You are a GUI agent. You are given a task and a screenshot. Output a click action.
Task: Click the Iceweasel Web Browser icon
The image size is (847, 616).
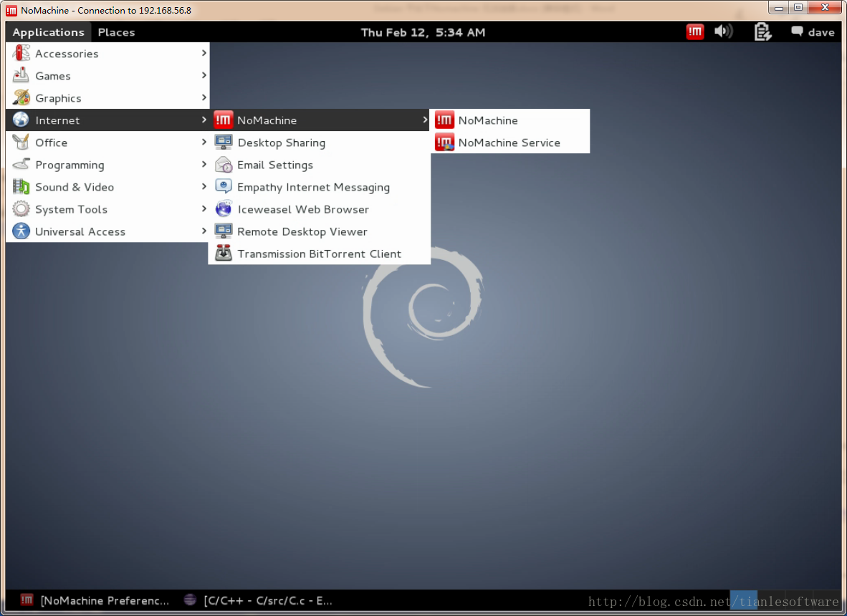tap(223, 209)
